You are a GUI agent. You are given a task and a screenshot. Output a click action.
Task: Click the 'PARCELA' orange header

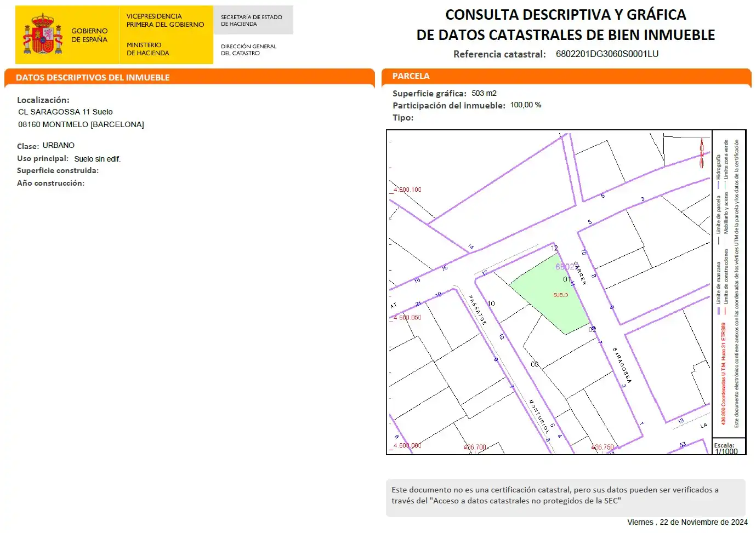411,76
